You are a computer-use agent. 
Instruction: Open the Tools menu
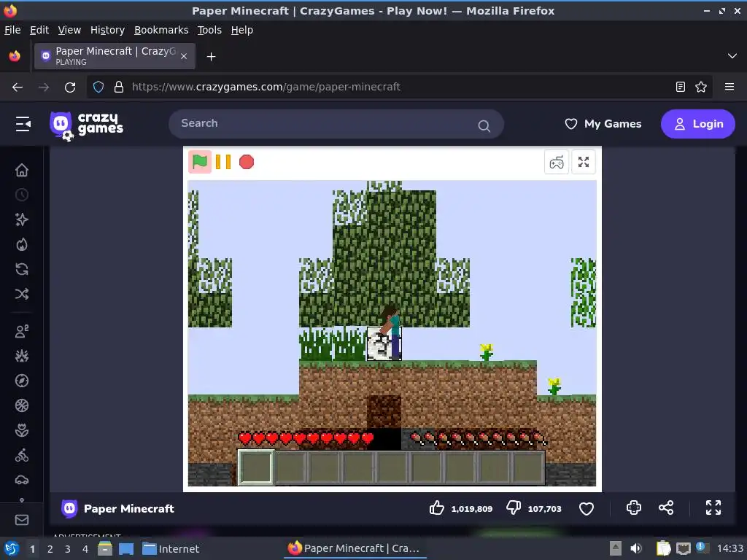(x=209, y=30)
